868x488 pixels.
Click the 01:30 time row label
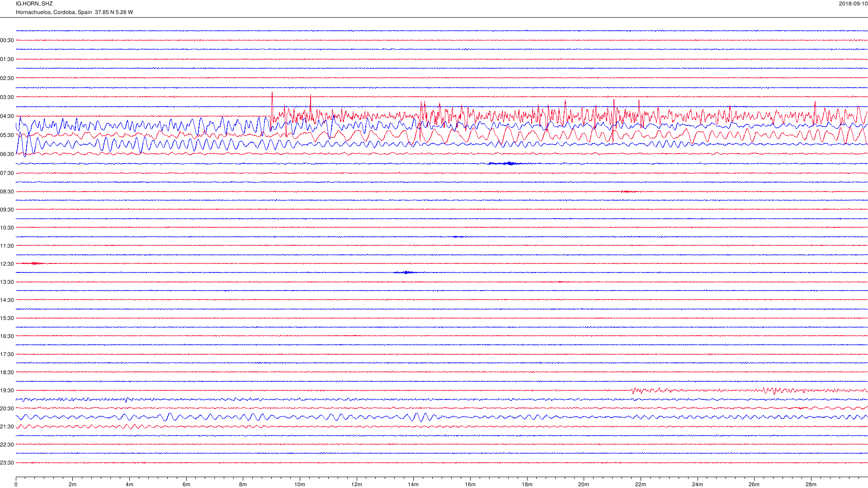coord(7,59)
